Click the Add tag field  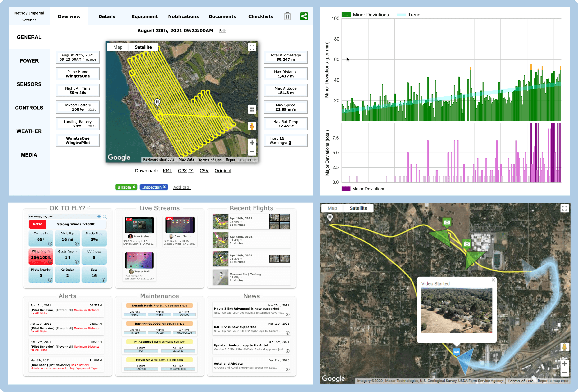[x=181, y=187]
